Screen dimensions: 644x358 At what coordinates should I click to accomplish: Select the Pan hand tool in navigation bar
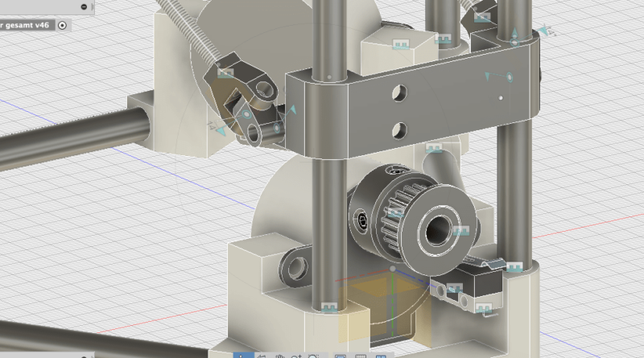point(280,356)
